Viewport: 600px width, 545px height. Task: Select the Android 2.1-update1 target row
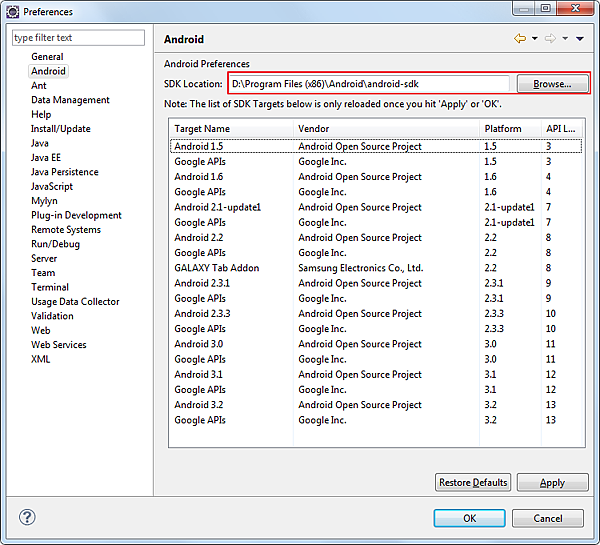[x=376, y=207]
